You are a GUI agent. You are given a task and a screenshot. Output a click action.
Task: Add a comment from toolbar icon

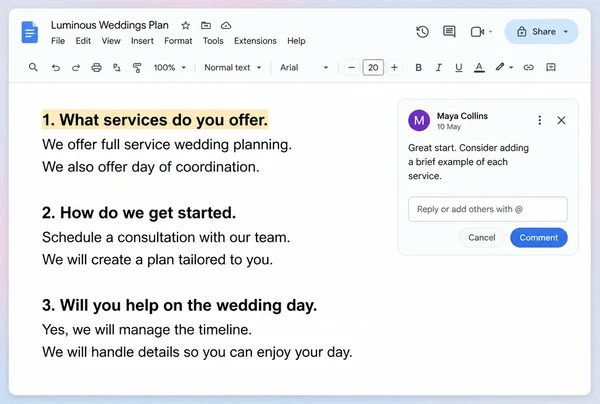pyautogui.click(x=551, y=68)
